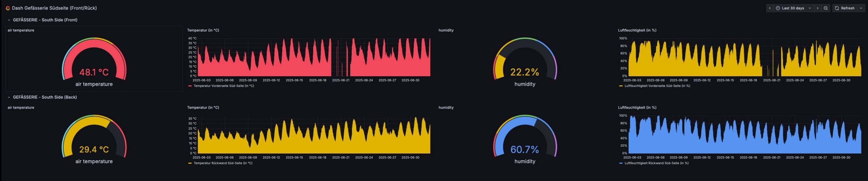Click red color swatch in front temperature legend

(x=190, y=86)
